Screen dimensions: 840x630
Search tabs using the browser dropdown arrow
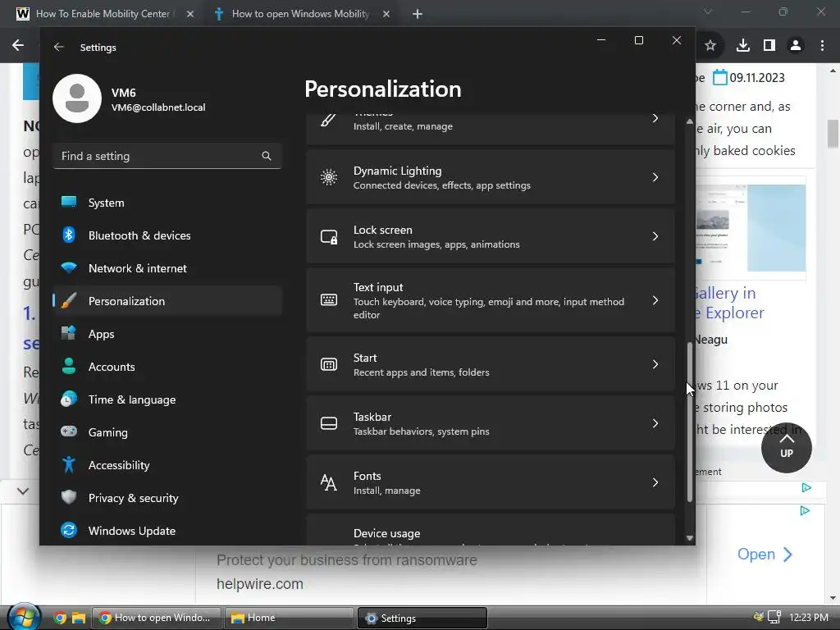click(708, 11)
